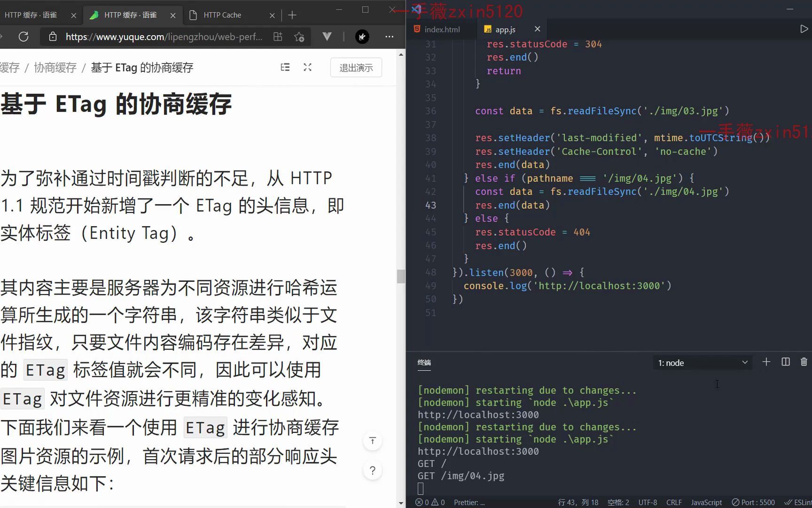Run code with the play icon
This screenshot has height=508, width=812.
click(x=804, y=29)
